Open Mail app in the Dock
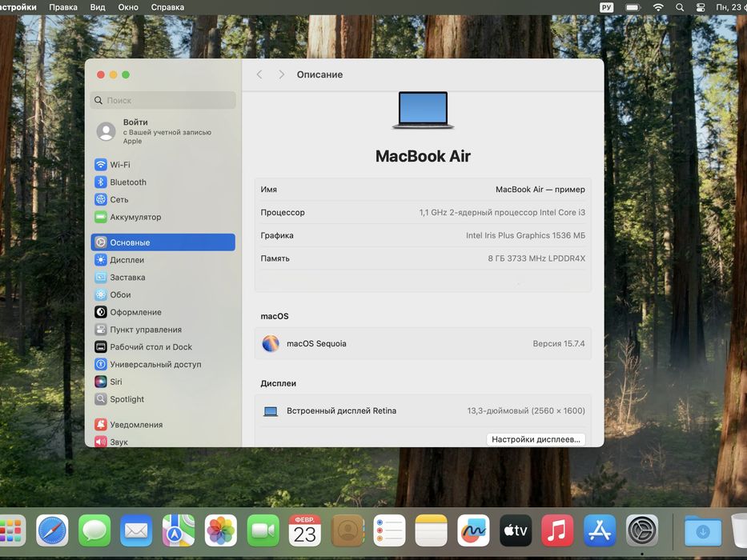 coord(136,530)
